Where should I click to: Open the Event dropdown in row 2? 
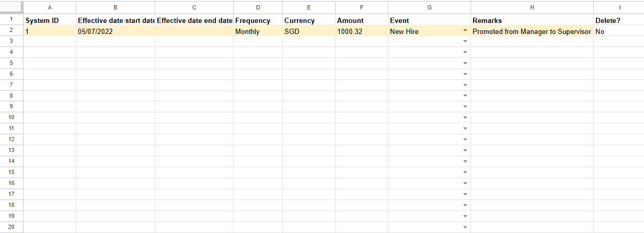click(465, 31)
